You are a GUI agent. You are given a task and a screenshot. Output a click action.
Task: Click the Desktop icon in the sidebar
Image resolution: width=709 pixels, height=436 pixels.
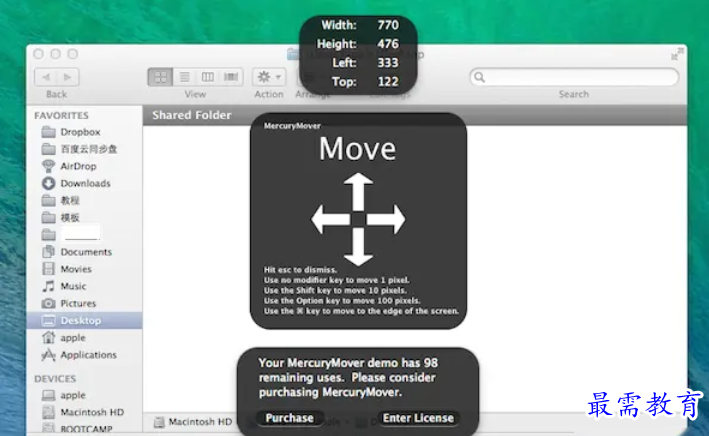point(48,321)
